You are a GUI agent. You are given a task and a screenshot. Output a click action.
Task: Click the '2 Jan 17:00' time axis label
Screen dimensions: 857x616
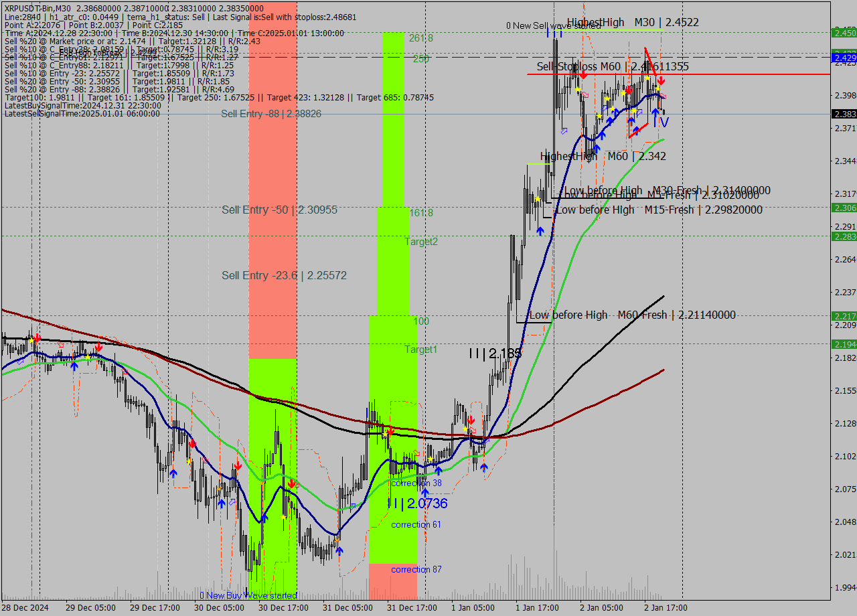[x=666, y=608]
